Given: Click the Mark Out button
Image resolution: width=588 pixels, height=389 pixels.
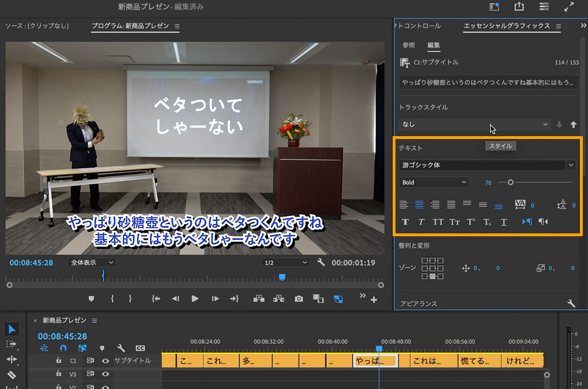Looking at the screenshot, I should click(x=130, y=299).
